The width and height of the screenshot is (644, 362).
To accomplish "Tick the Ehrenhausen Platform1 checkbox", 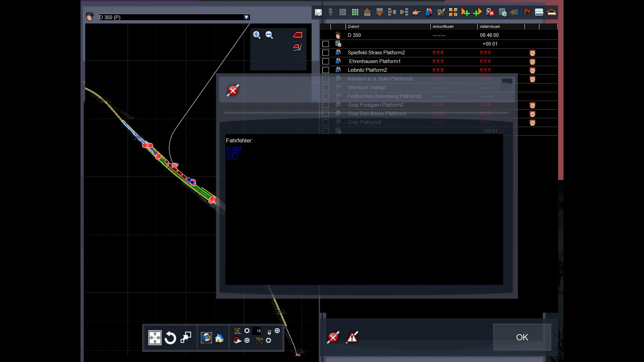I will 325,61.
